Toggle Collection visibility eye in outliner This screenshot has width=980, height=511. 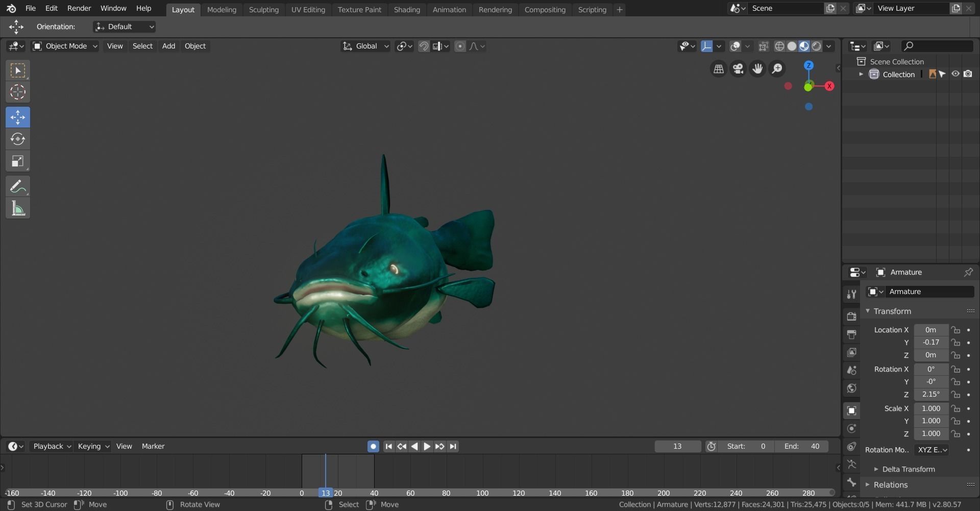point(955,74)
